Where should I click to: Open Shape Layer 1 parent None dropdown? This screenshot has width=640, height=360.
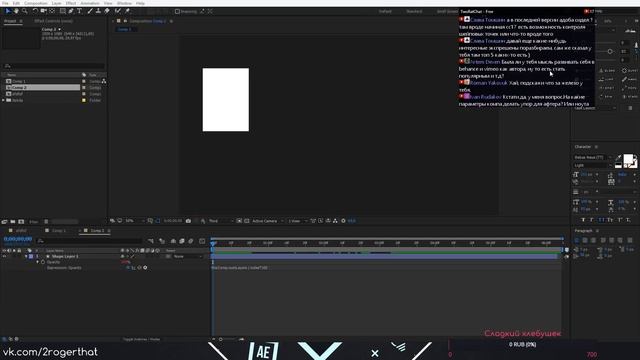[188, 256]
